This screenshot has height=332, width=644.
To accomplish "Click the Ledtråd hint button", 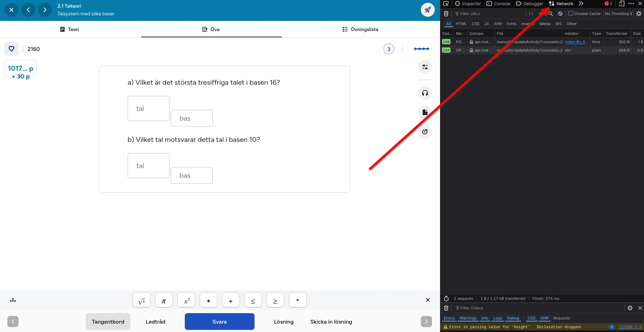I will tap(156, 322).
